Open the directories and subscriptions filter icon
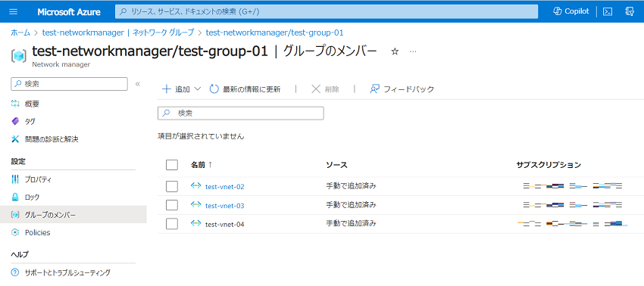 click(x=630, y=11)
